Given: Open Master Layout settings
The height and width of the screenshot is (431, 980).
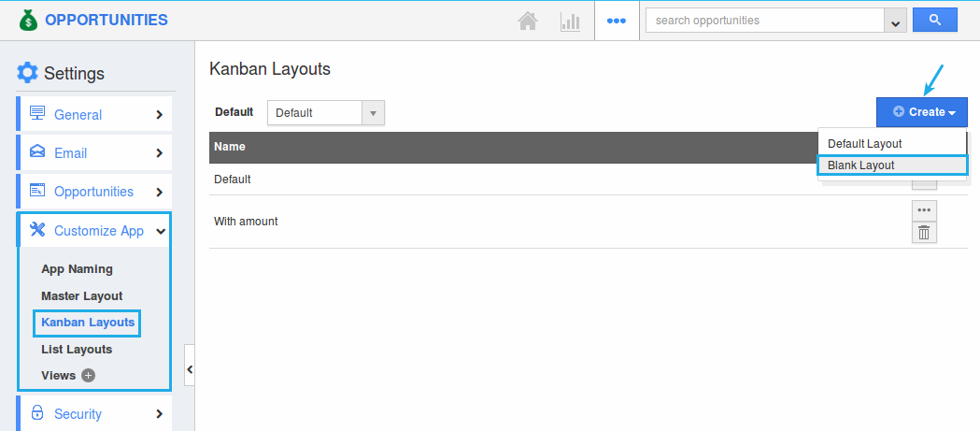Looking at the screenshot, I should tap(82, 295).
